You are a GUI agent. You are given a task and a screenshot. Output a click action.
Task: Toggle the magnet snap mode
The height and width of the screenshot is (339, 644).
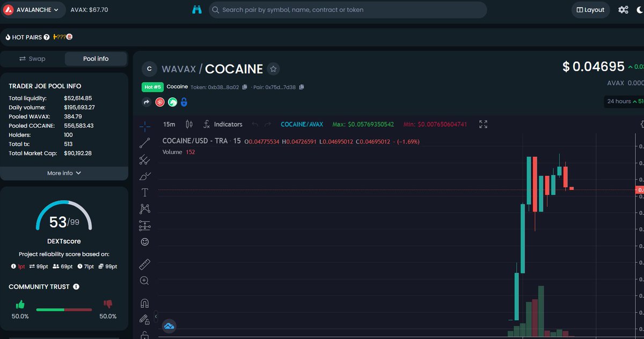(144, 302)
